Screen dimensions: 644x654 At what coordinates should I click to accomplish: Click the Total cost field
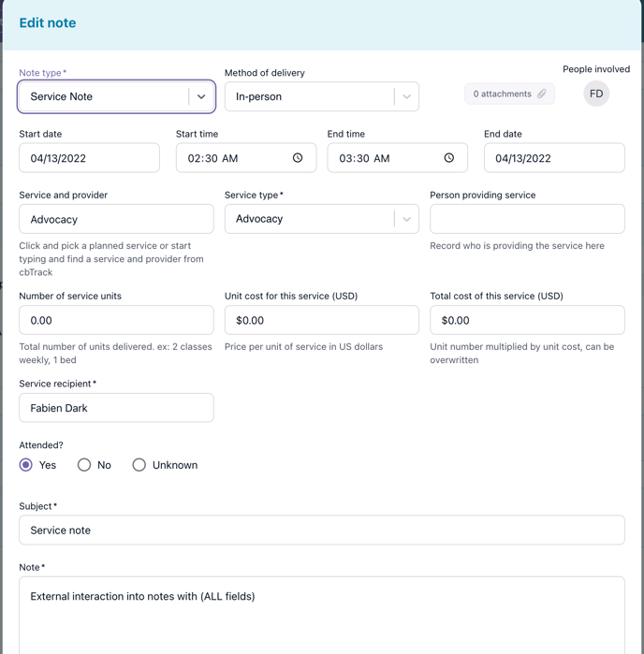click(x=527, y=320)
